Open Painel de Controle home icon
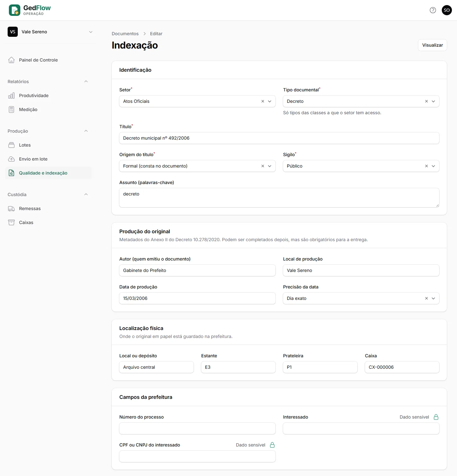This screenshot has height=476, width=457. (x=11, y=60)
